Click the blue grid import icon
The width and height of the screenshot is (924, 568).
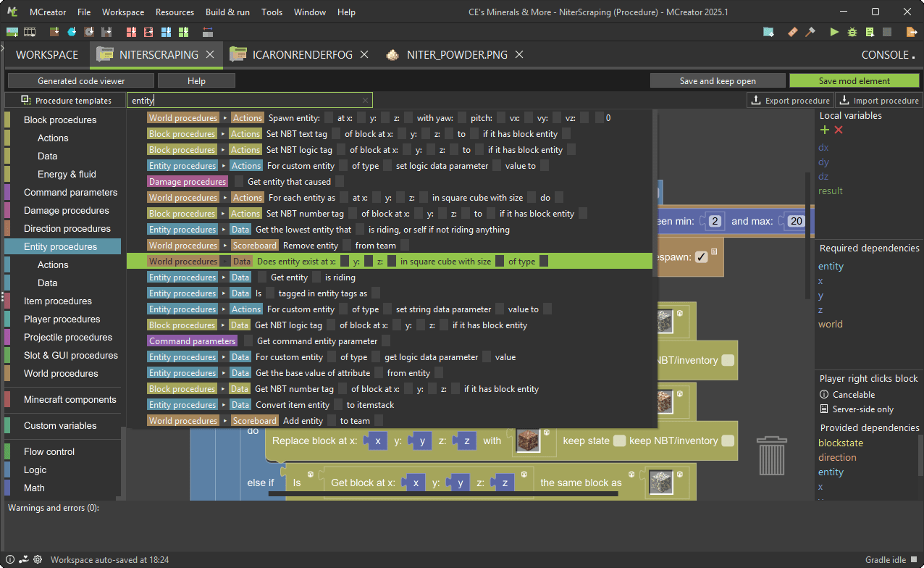(166, 32)
